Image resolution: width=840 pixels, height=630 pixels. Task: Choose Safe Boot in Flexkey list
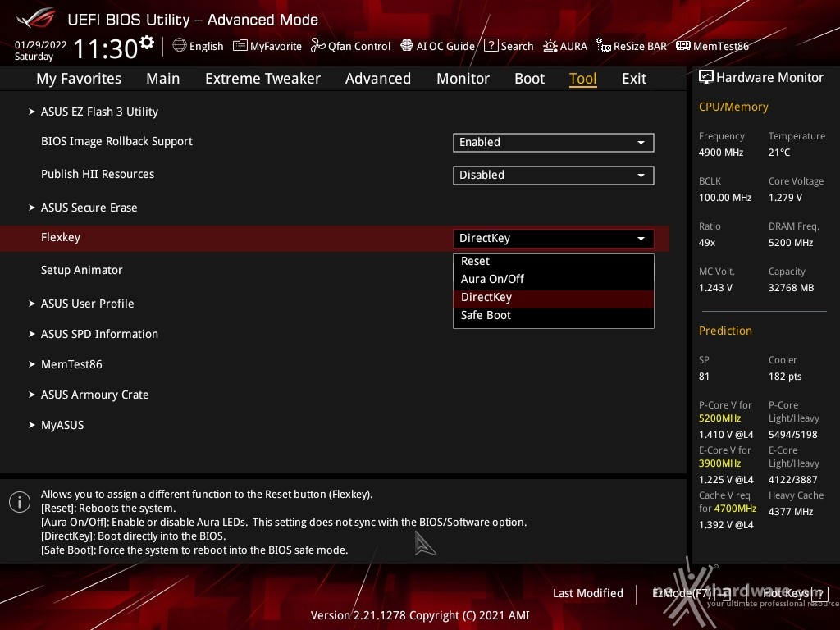(554, 316)
